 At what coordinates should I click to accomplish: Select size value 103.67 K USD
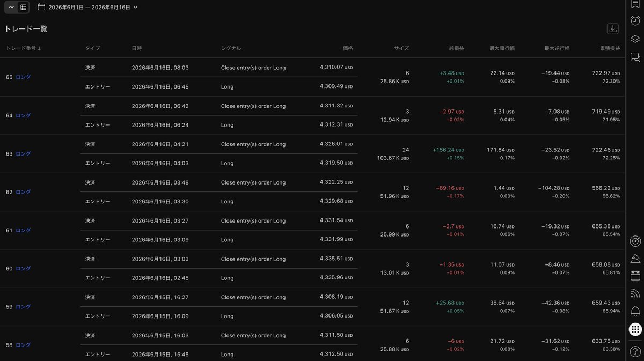[393, 158]
